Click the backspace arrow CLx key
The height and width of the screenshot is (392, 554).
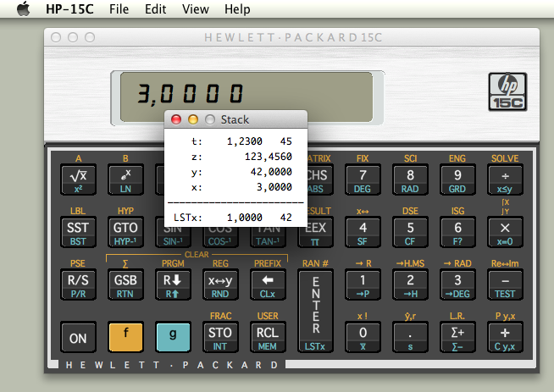268,284
